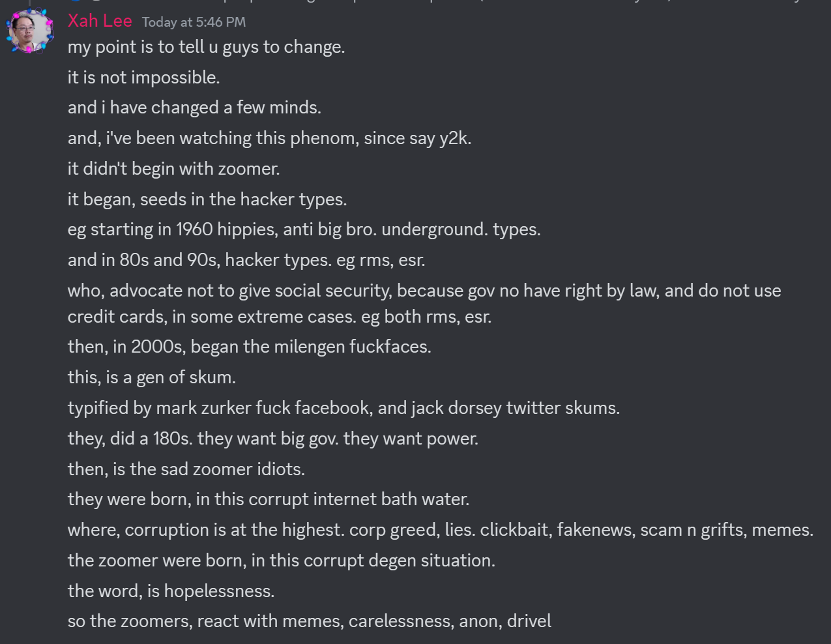The image size is (831, 644).
Task: Select the '80s and 90s, hacker types' message
Action: (246, 260)
